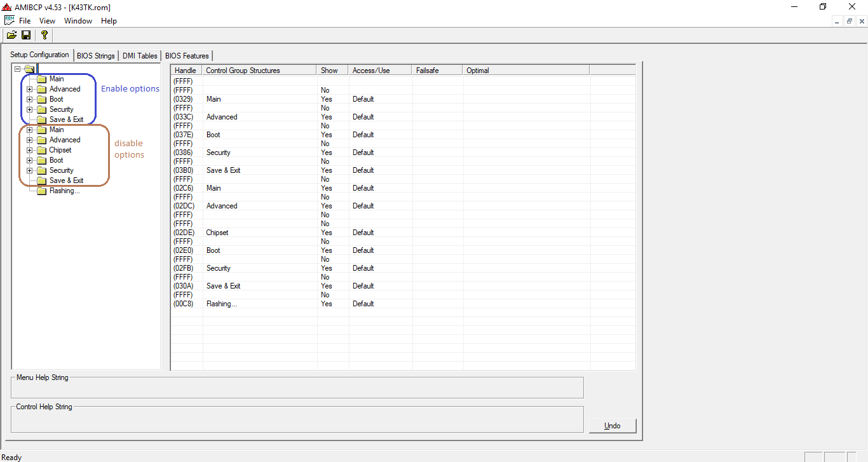Select the (02DC) handle cell
868x462 pixels.
click(184, 206)
